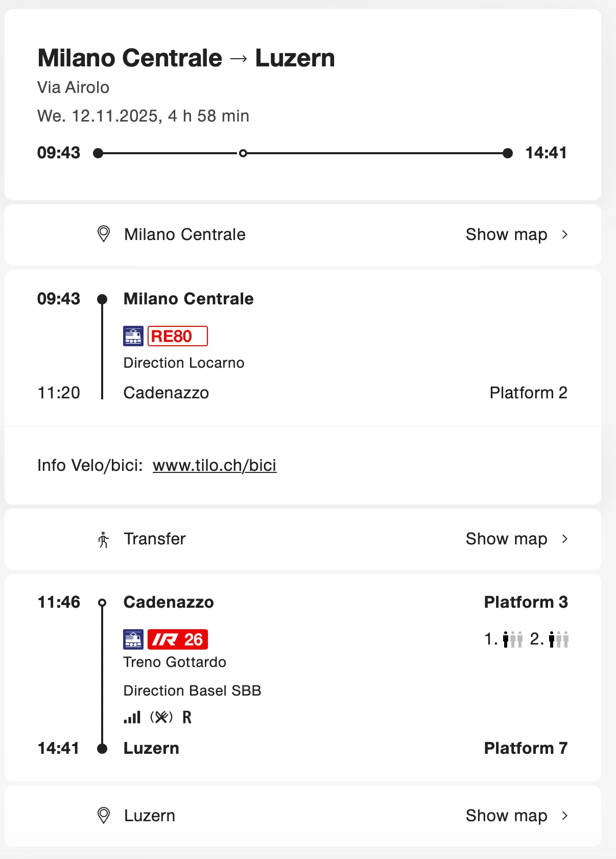
Task: Click the transfer stop marker on journey timeline
Action: coord(243,153)
